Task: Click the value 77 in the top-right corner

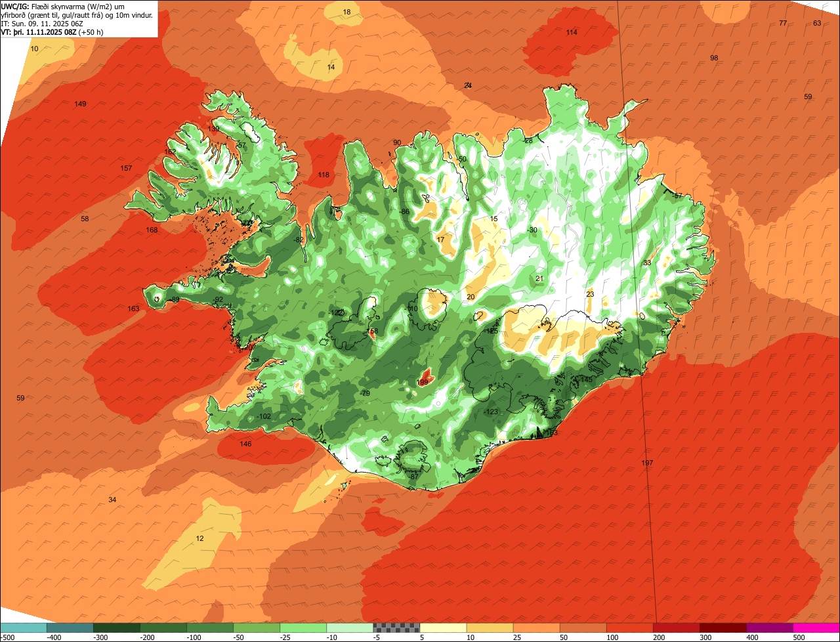Action: coord(783,23)
